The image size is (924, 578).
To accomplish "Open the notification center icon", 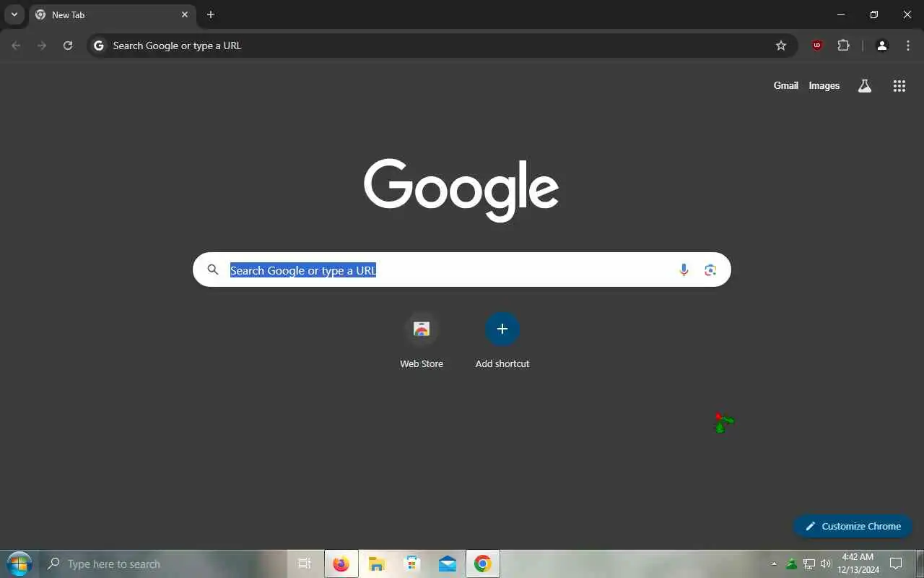I will click(x=897, y=564).
